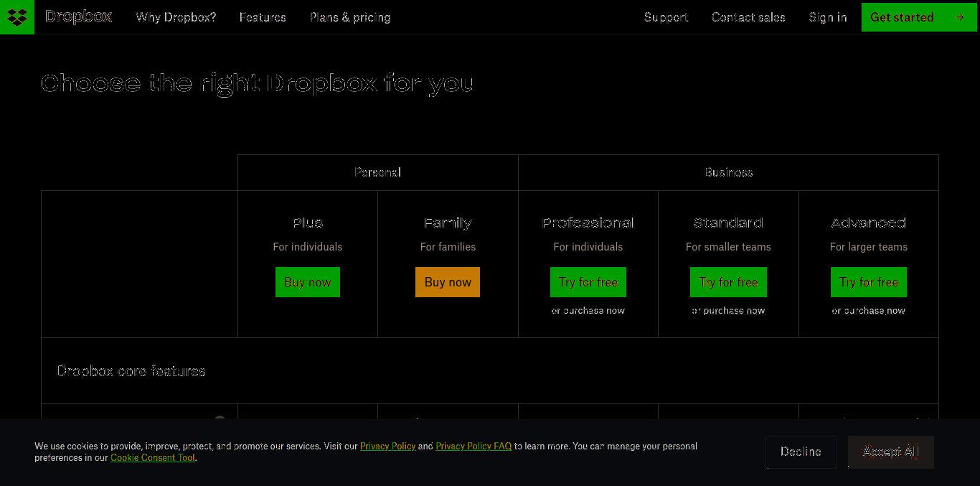Screen dimensions: 980x486
Task: Click Sign in
Action: pos(828,17)
